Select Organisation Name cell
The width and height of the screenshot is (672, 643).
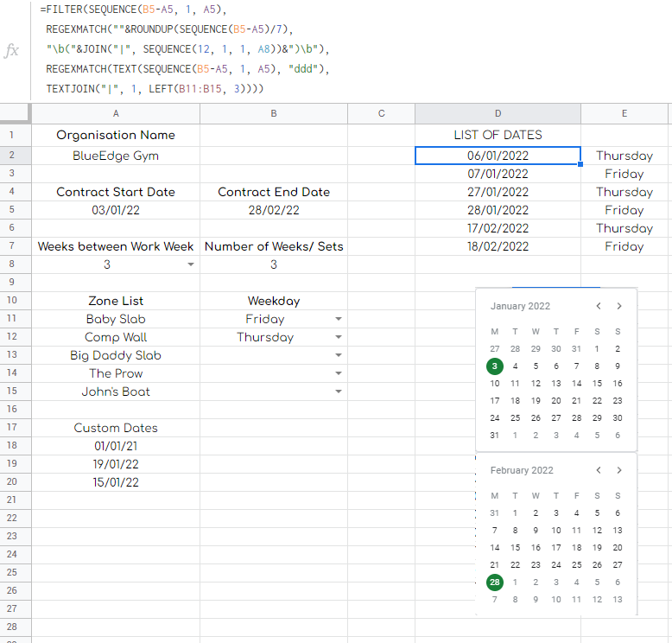(116, 135)
